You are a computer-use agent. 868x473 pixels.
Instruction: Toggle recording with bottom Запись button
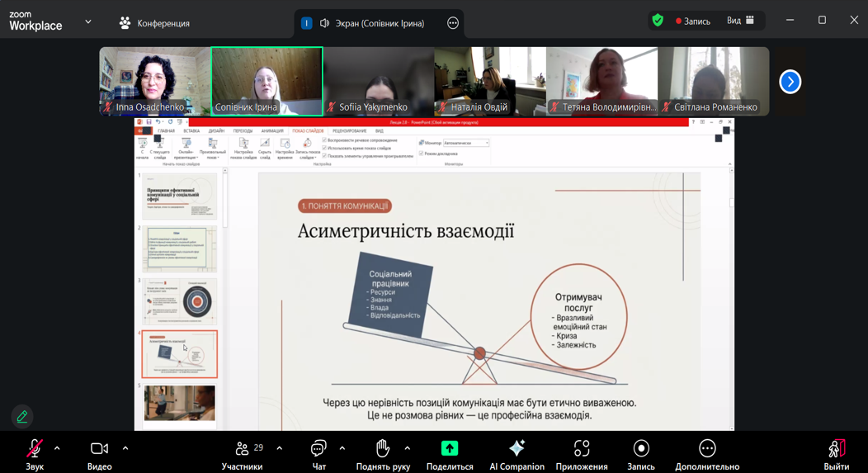point(641,448)
